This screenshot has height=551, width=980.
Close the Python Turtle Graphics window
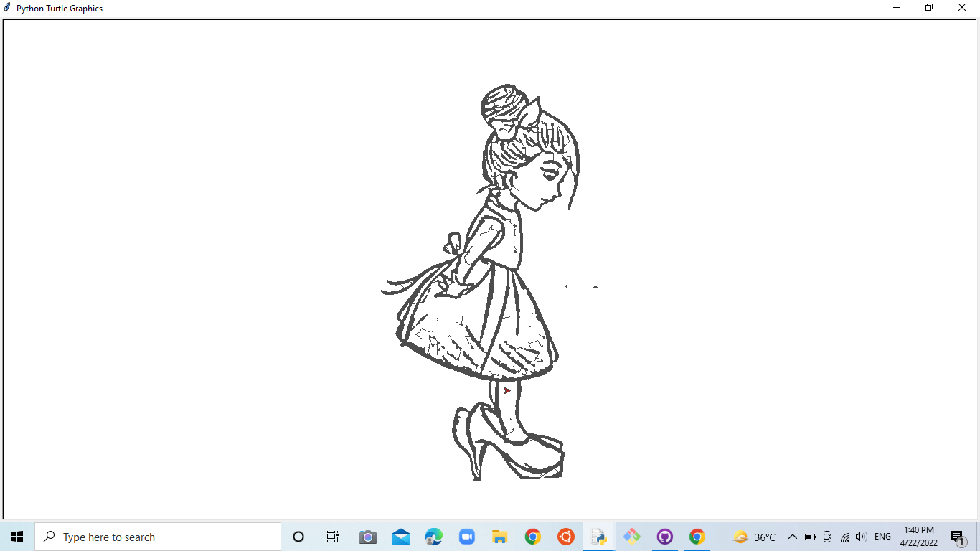[962, 8]
